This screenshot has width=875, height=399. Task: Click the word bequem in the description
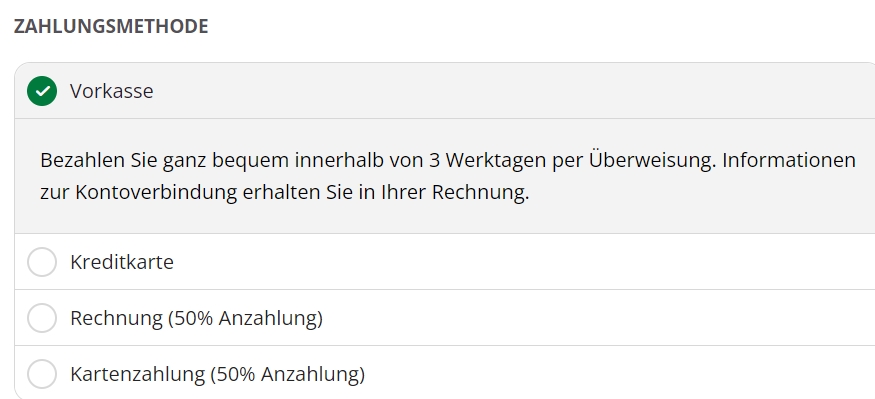pyautogui.click(x=251, y=161)
